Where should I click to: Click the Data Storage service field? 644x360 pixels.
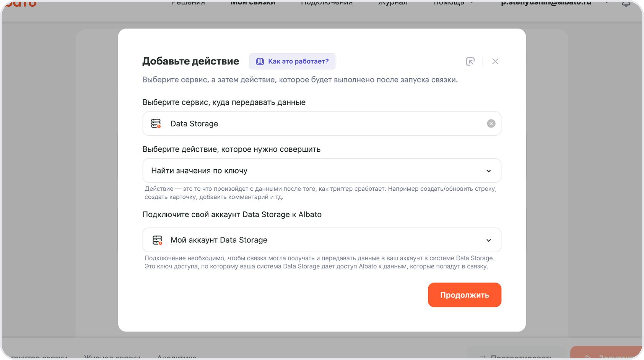click(x=322, y=123)
